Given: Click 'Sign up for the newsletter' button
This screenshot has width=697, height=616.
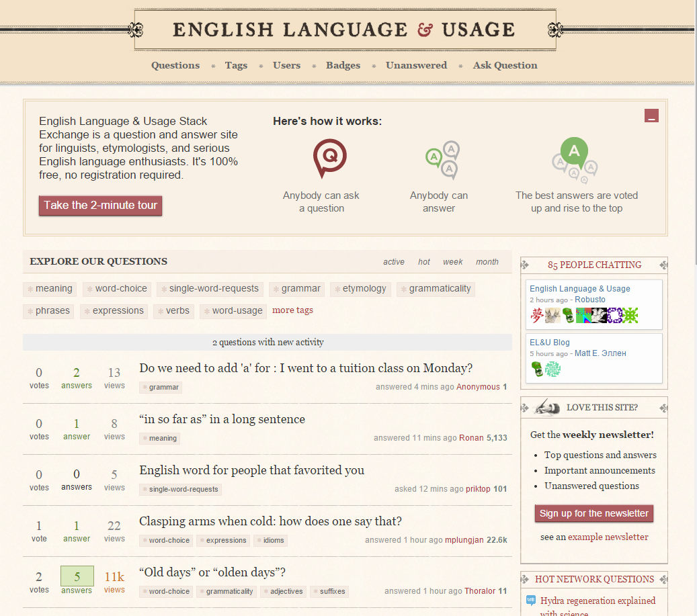Looking at the screenshot, I should 594,513.
